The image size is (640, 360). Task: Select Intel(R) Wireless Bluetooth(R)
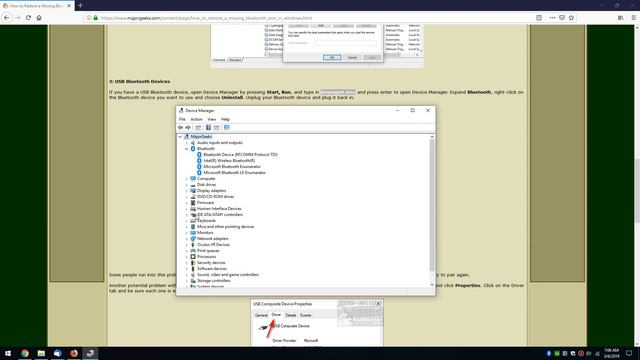point(229,161)
